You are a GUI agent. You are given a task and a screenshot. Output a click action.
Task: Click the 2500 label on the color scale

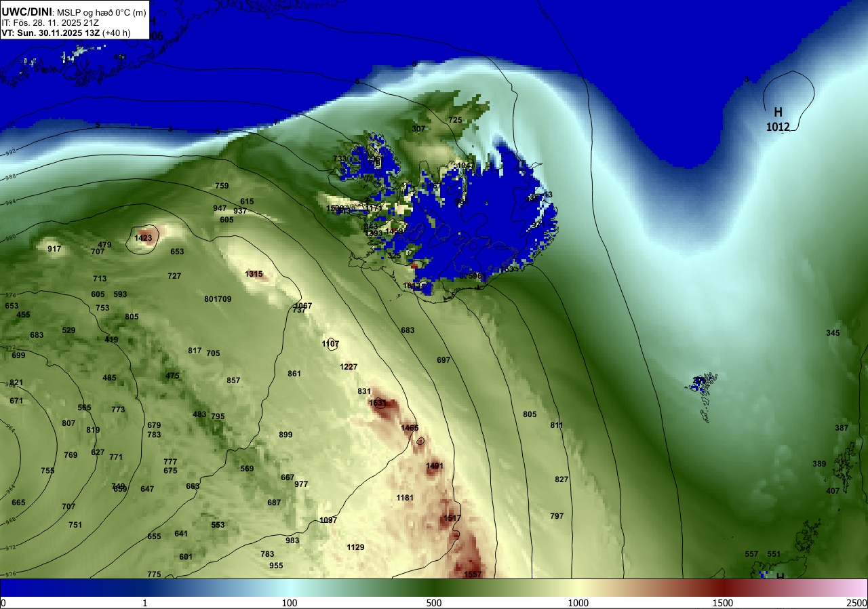click(858, 603)
